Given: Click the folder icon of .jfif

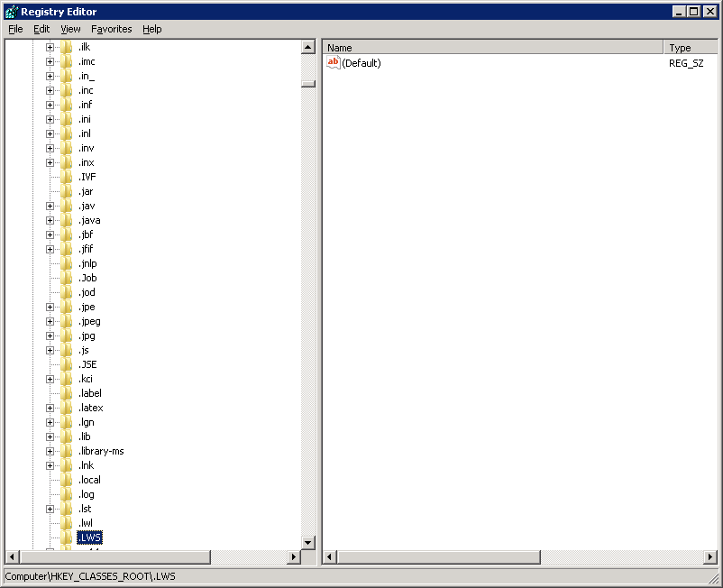Looking at the screenshot, I should pos(67,249).
